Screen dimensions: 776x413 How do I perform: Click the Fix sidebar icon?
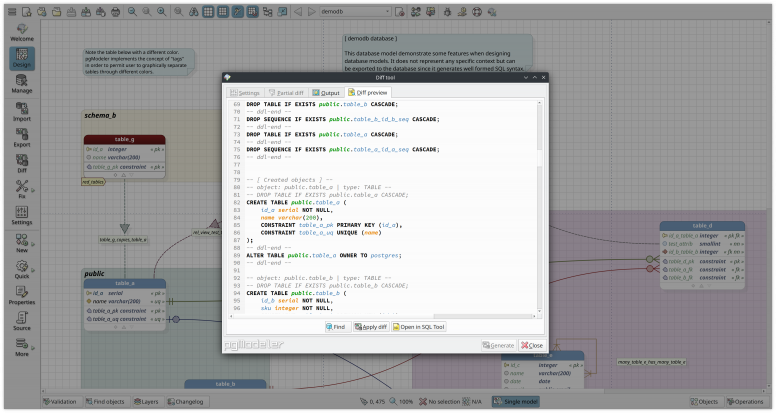[22, 189]
